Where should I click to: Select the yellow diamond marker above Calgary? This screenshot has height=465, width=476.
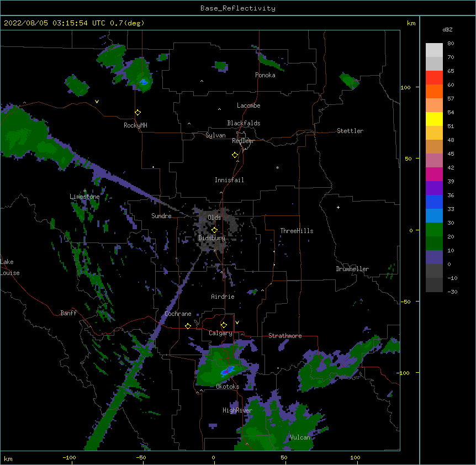coord(224,325)
